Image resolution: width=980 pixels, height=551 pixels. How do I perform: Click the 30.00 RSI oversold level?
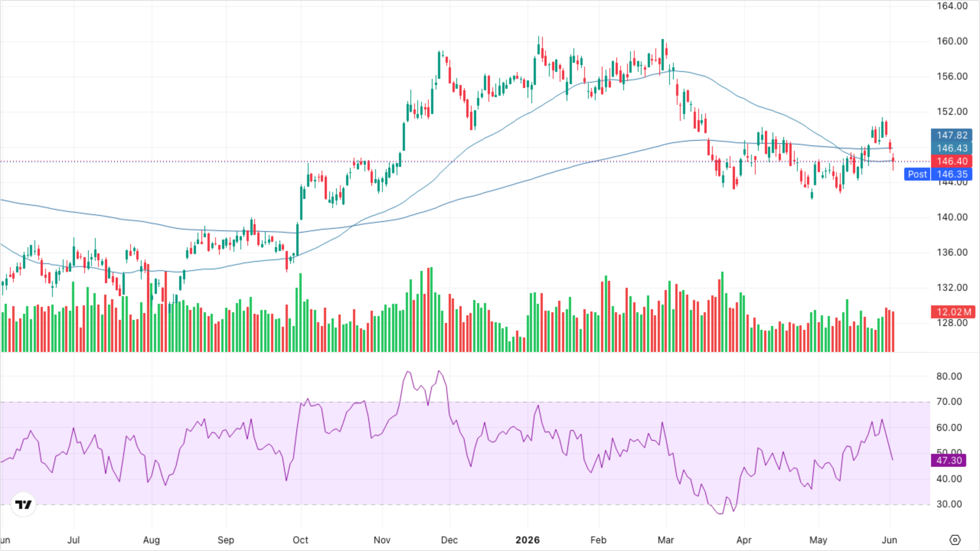tap(949, 504)
